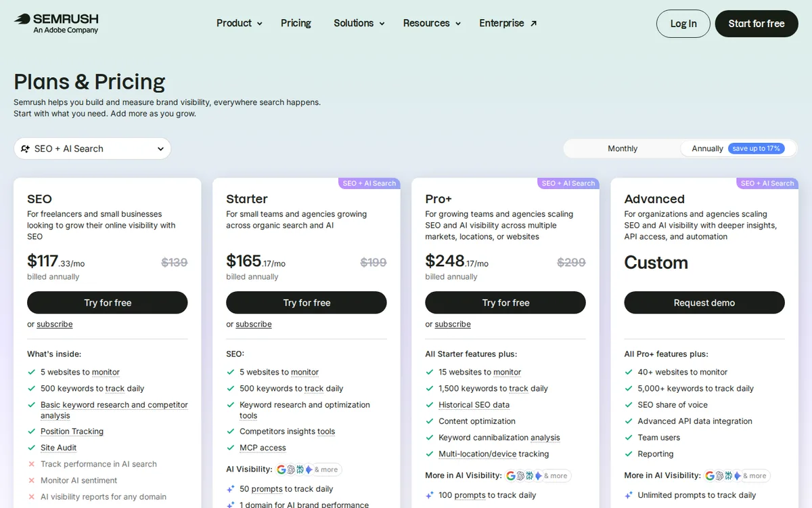Image resolution: width=812 pixels, height=508 pixels.
Task: Click checkmark beside Team users
Action: 628,438
